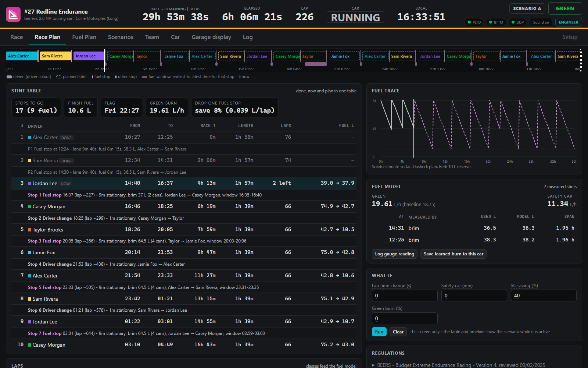Click the Log gauge reading button

point(394,254)
